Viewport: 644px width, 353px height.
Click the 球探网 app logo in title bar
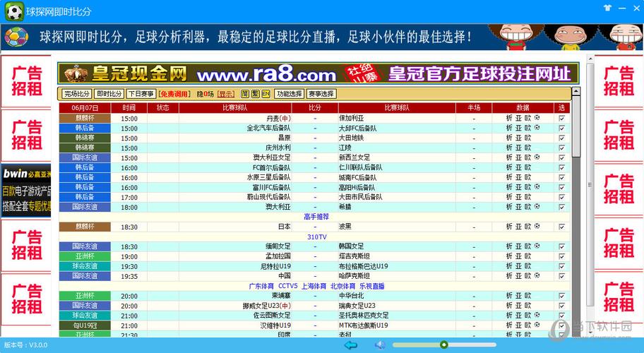coord(14,11)
